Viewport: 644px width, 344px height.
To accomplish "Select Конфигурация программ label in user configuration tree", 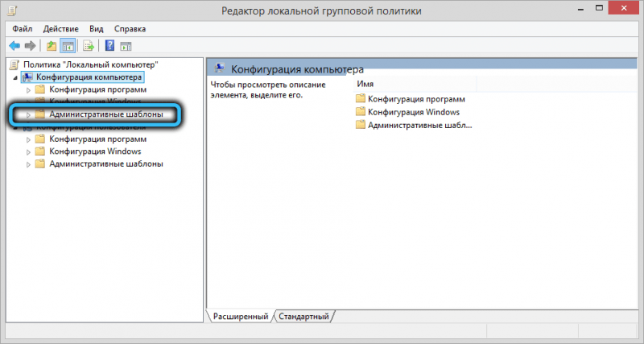I will (x=97, y=139).
